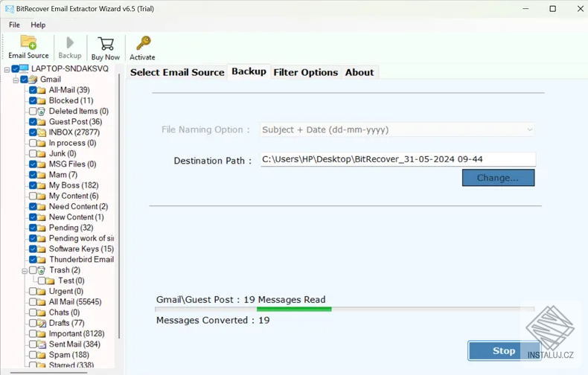Uncheck the All-Mail (39) checkbox
Viewport: 588px width, 375px height.
[x=33, y=90]
